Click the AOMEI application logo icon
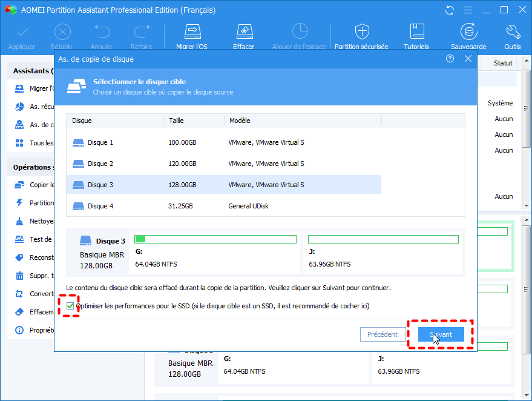Image resolution: width=532 pixels, height=401 pixels. (x=11, y=10)
